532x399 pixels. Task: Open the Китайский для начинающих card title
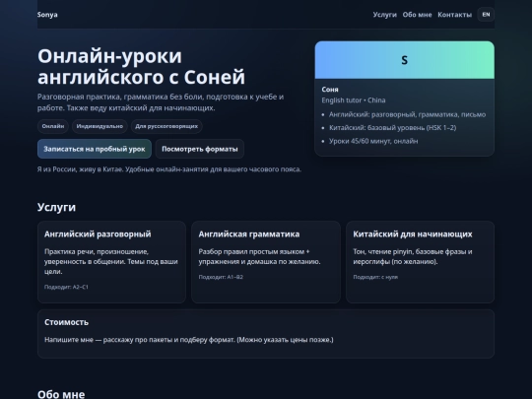(x=413, y=234)
